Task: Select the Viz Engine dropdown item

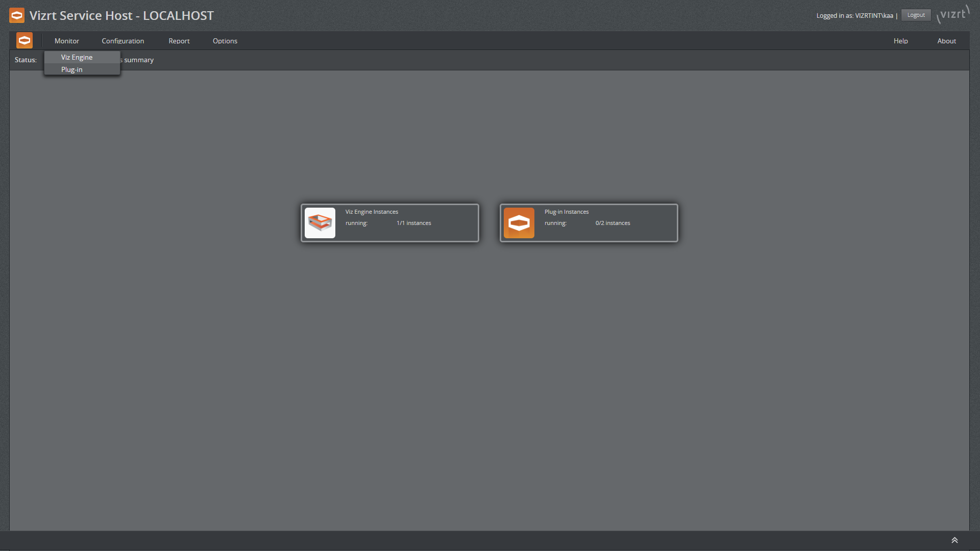Action: coord(76,57)
